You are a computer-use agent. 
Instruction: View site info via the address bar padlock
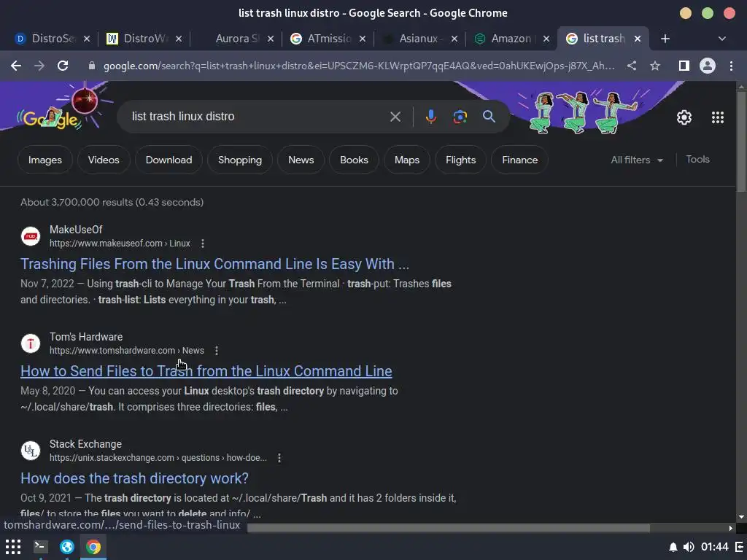tap(92, 66)
